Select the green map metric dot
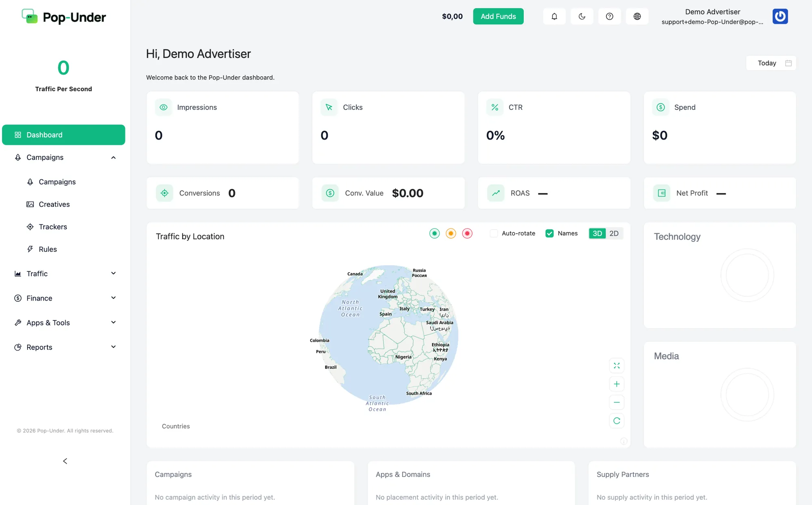Viewport: 812px width, 505px height. 434,233
